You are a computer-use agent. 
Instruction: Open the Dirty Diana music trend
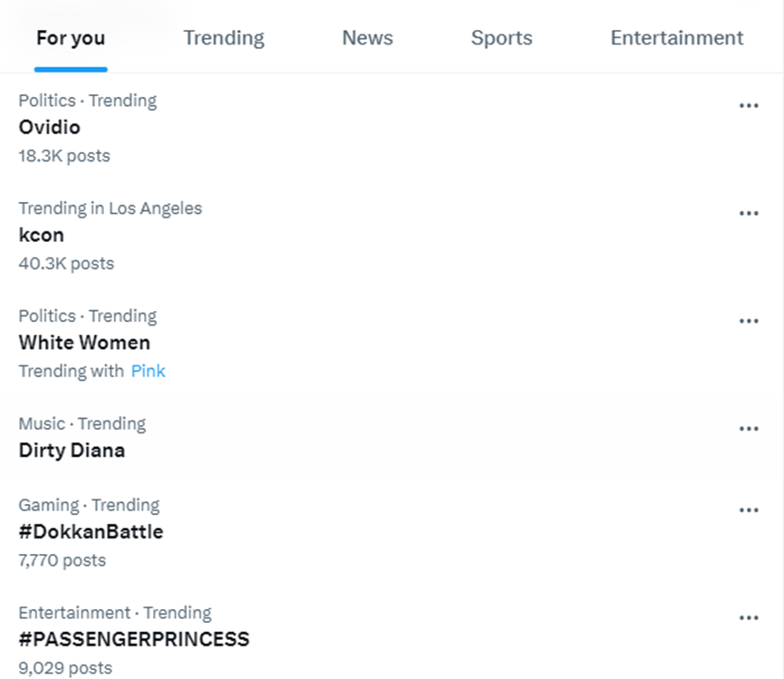pyautogui.click(x=72, y=451)
